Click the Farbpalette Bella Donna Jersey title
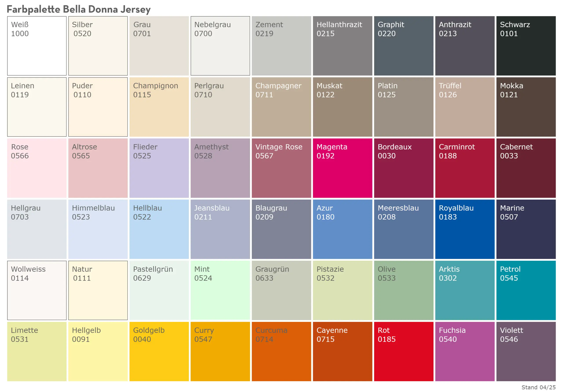This screenshot has height=392, width=563. click(79, 9)
